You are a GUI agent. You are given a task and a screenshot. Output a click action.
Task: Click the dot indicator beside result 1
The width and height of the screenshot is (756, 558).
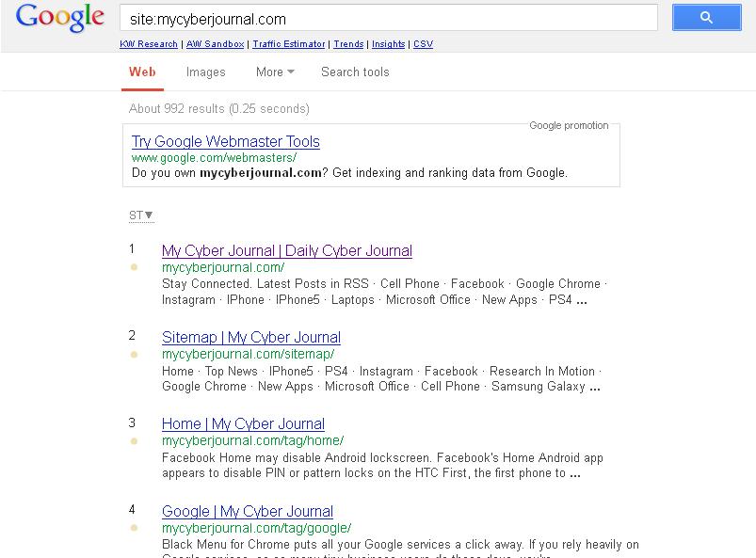coord(134,267)
